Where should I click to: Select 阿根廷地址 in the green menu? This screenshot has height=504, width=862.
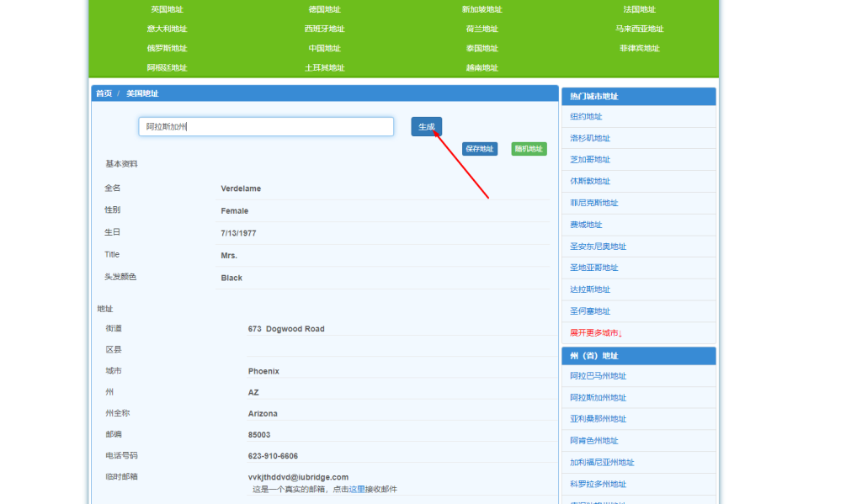[168, 67]
